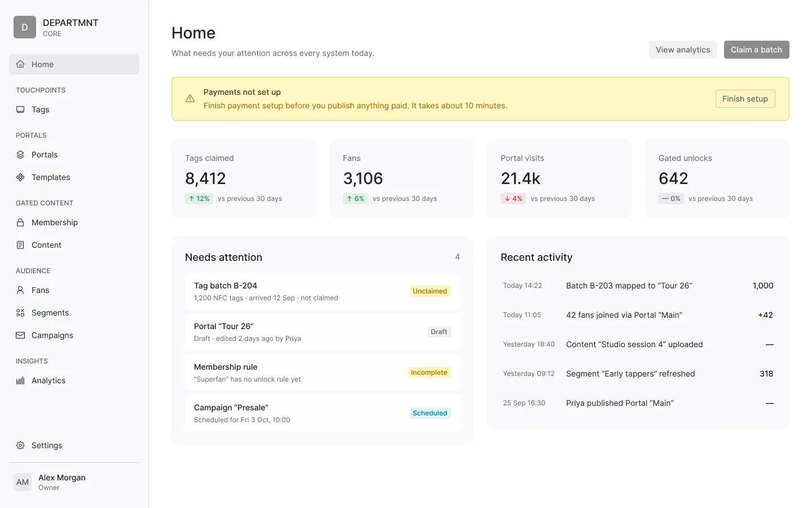The image size is (812, 508).
Task: Click the Finish setup button
Action: click(x=745, y=99)
